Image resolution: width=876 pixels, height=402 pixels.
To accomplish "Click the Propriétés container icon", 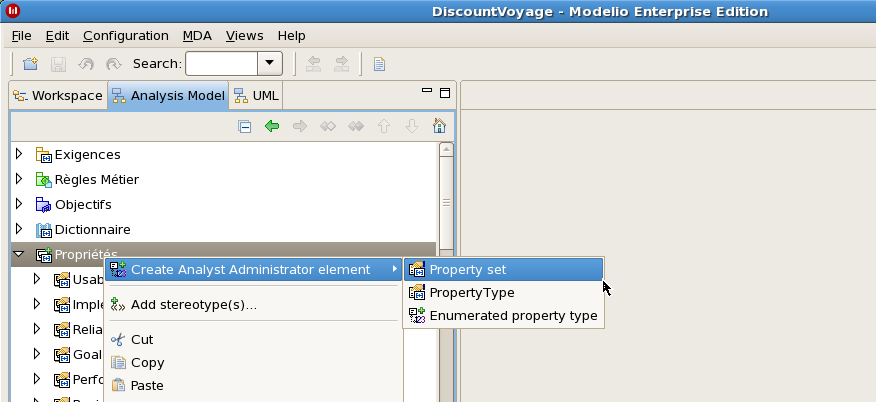I will point(44,255).
